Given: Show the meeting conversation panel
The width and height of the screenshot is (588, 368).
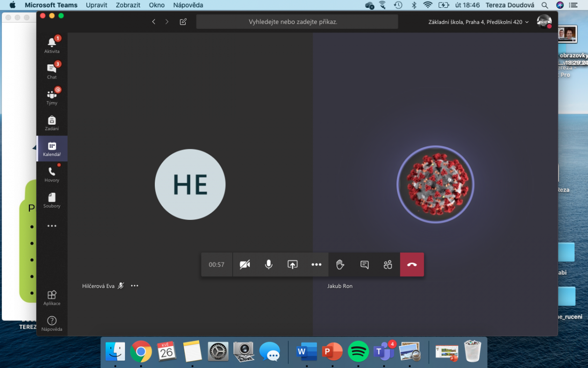Looking at the screenshot, I should point(364,264).
